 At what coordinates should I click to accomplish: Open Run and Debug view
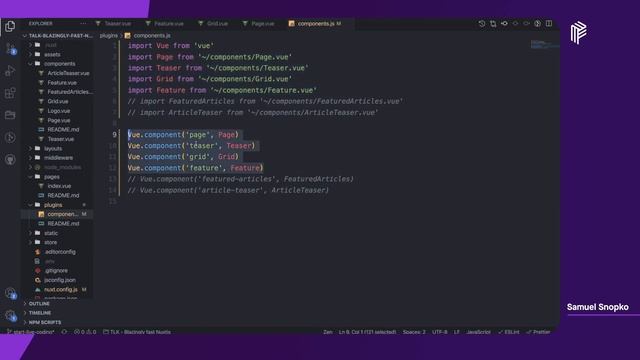click(x=10, y=71)
